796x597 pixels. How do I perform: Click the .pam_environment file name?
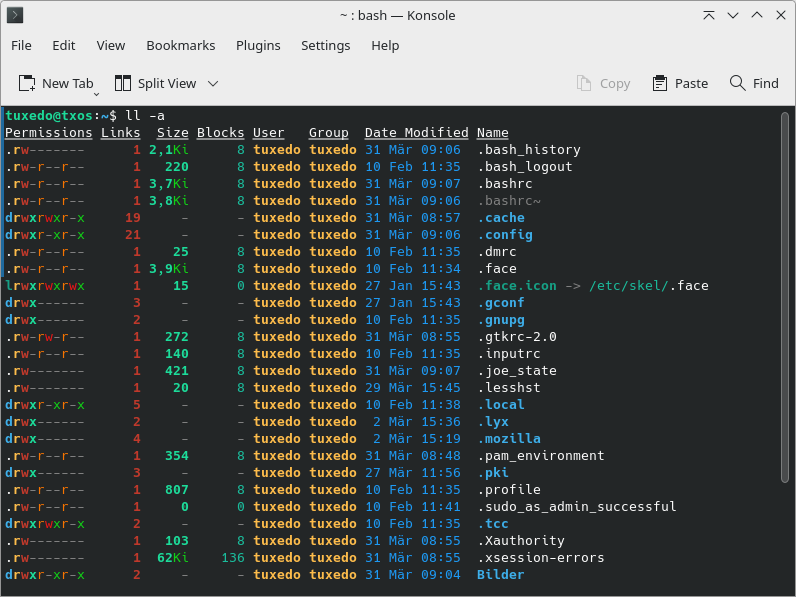[541, 456]
